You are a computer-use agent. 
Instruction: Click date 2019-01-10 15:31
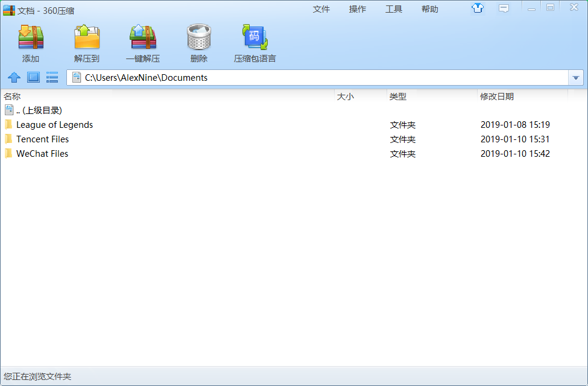point(515,139)
